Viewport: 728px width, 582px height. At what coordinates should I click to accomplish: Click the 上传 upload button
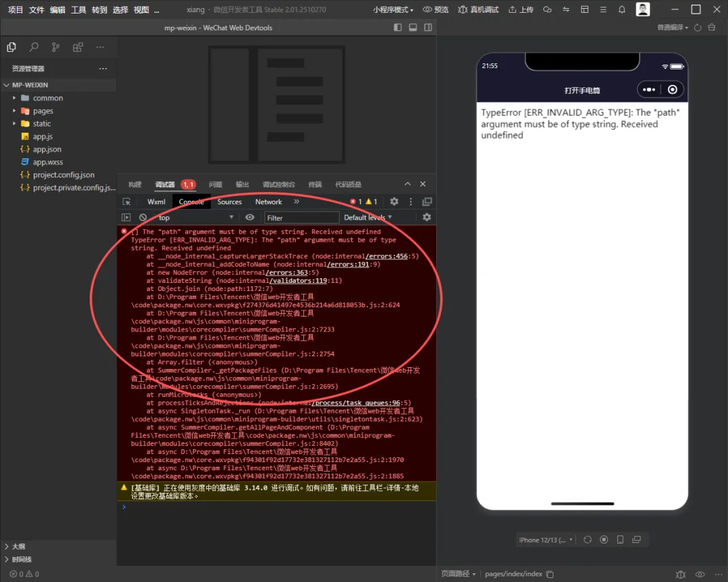point(520,9)
